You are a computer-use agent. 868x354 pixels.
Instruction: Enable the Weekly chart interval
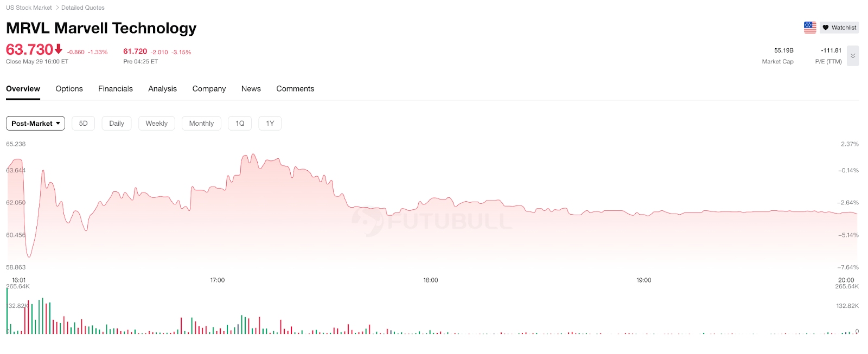click(x=156, y=123)
